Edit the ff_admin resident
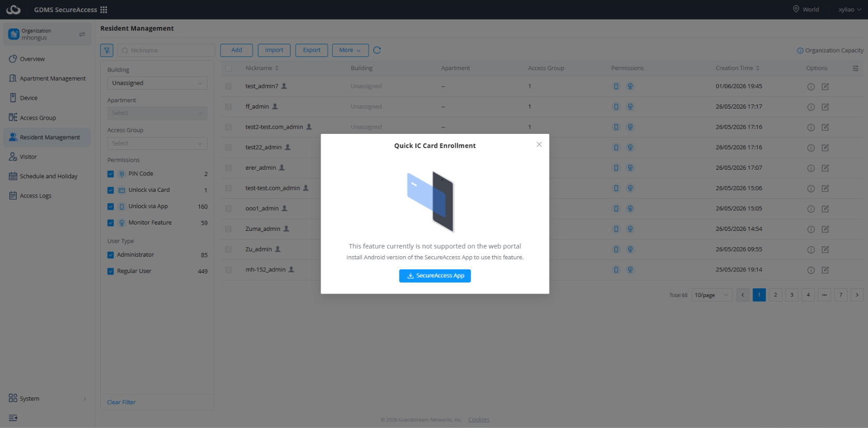Image resolution: width=868 pixels, height=428 pixels. (825, 107)
